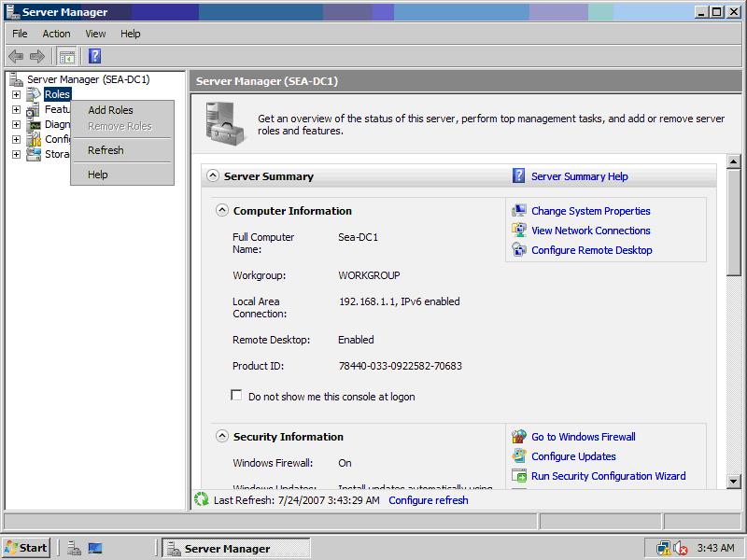Check 'Do not show me this console at logon'

click(x=237, y=396)
